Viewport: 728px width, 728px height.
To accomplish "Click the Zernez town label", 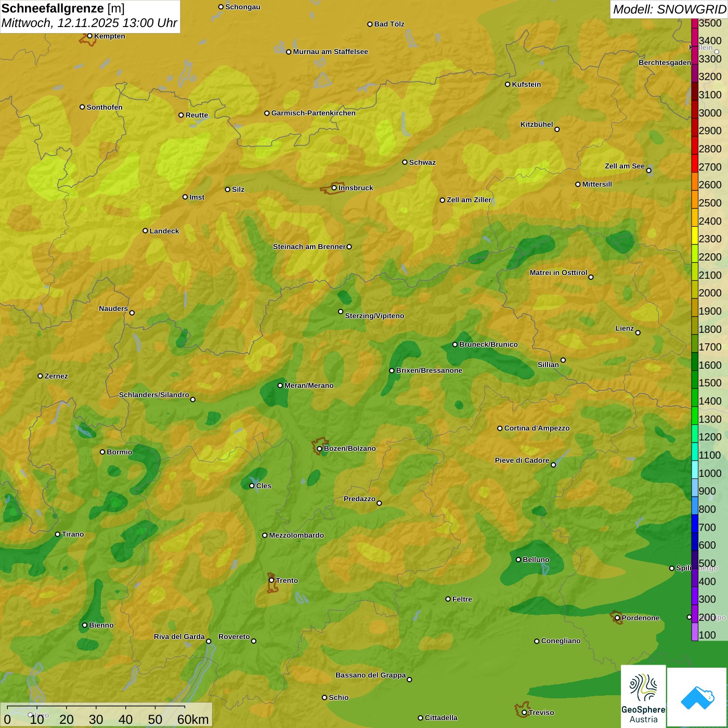I will tap(56, 376).
